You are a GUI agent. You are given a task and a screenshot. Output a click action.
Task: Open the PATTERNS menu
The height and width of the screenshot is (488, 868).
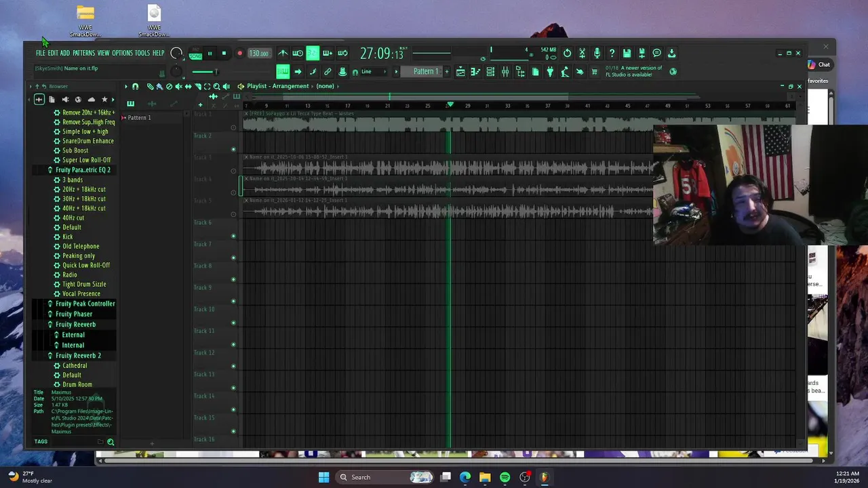[83, 53]
